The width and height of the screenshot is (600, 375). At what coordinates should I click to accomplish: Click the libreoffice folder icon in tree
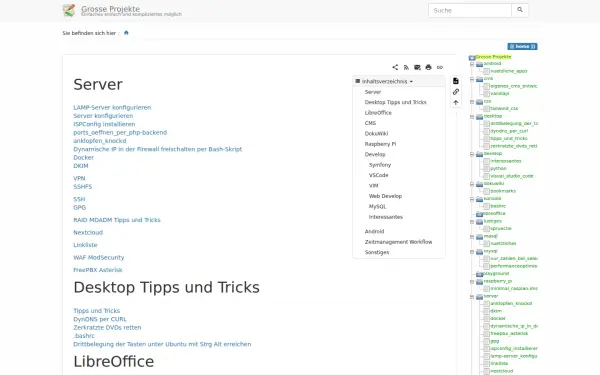(479, 214)
